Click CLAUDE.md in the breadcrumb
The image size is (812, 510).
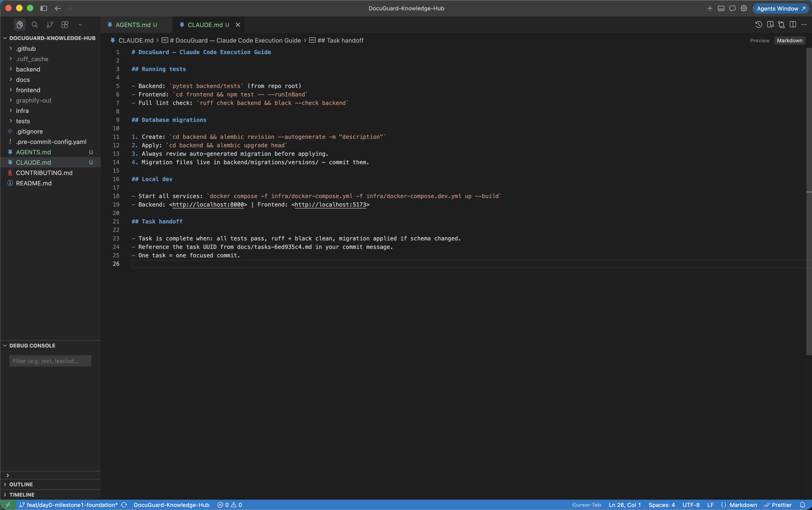[x=136, y=40]
